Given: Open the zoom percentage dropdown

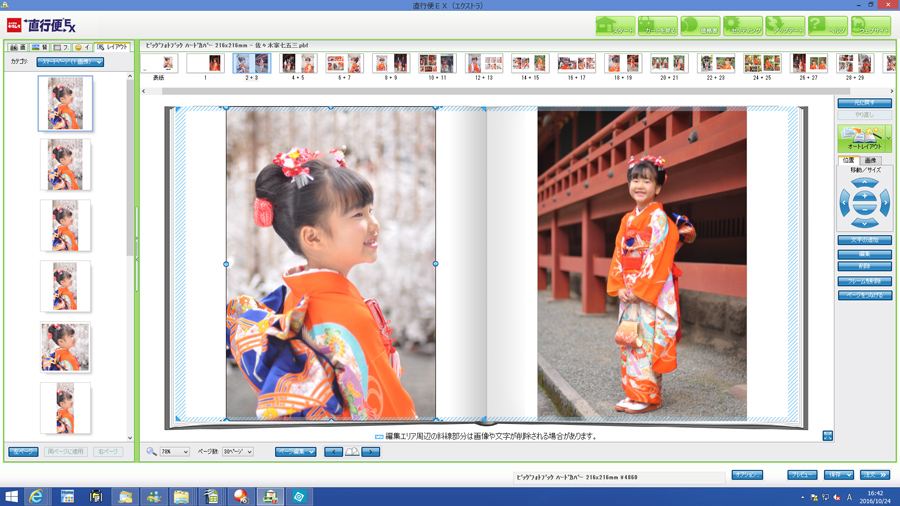Looking at the screenshot, I should point(174,452).
